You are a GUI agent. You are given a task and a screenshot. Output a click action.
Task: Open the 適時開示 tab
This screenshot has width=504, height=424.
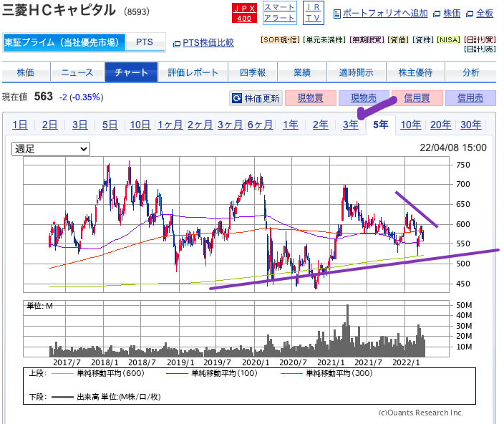click(356, 72)
